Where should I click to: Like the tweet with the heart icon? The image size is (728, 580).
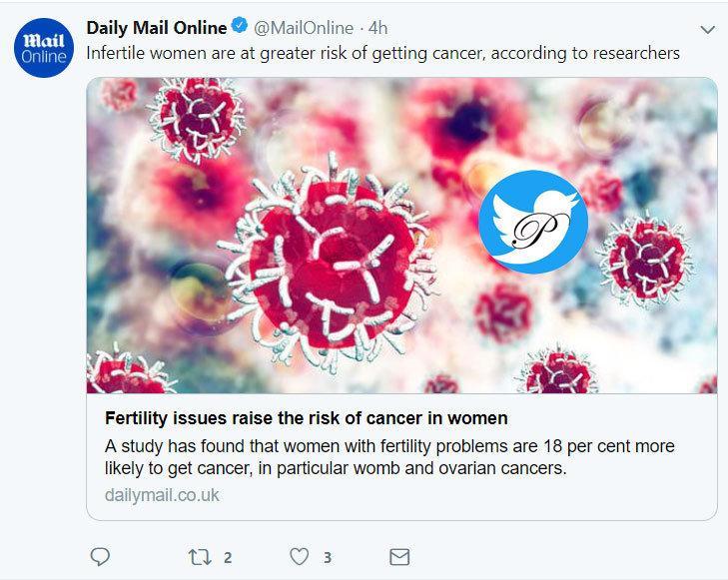299,556
